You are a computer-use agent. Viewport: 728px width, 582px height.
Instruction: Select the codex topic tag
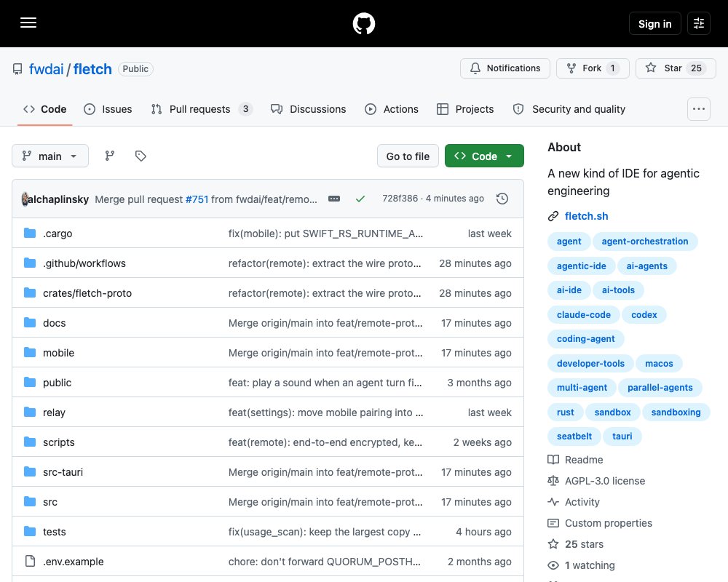pos(644,315)
